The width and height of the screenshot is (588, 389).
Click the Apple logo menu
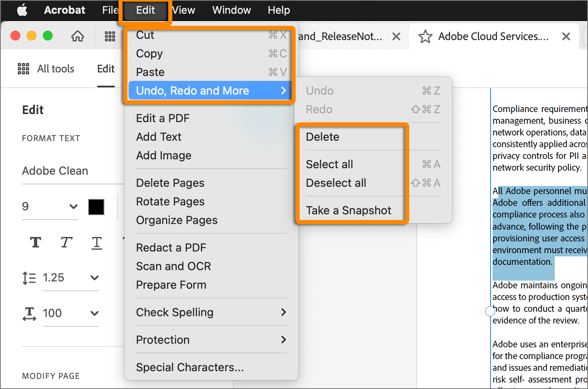pos(22,10)
